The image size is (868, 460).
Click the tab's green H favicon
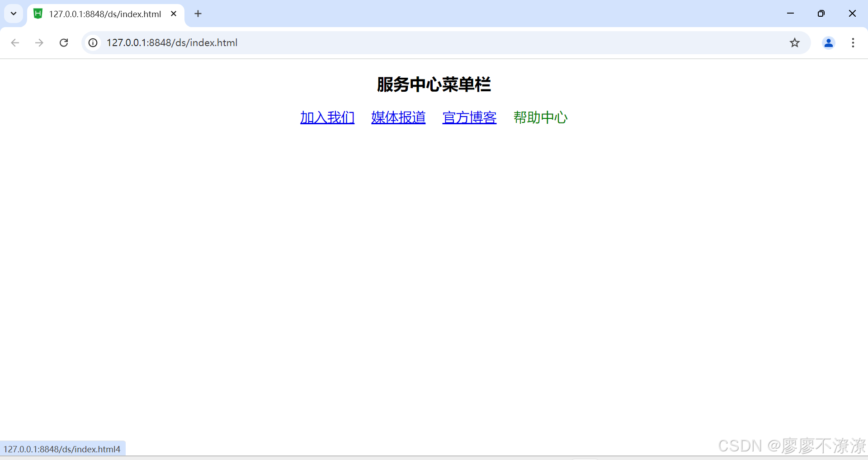pos(38,14)
